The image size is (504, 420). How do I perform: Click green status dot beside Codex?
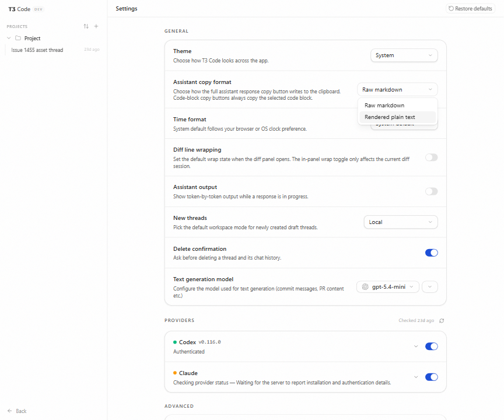(175, 342)
